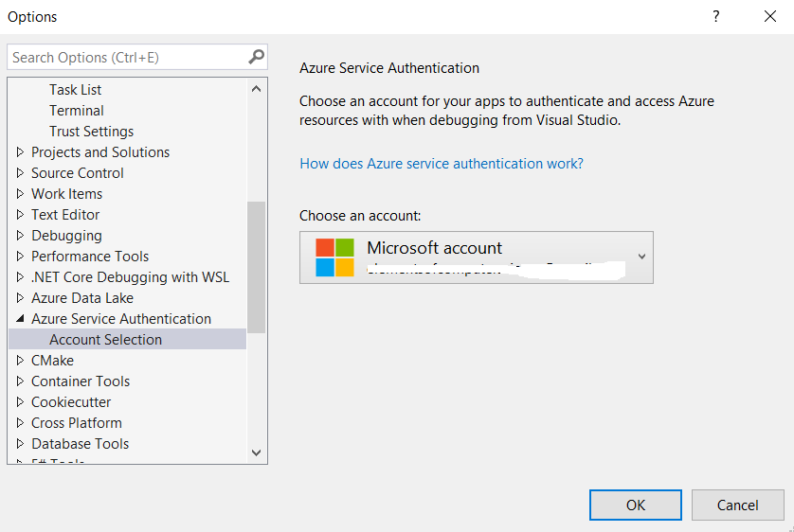Select Azure Data Lake label
Image resolution: width=794 pixels, height=532 pixels.
point(82,298)
